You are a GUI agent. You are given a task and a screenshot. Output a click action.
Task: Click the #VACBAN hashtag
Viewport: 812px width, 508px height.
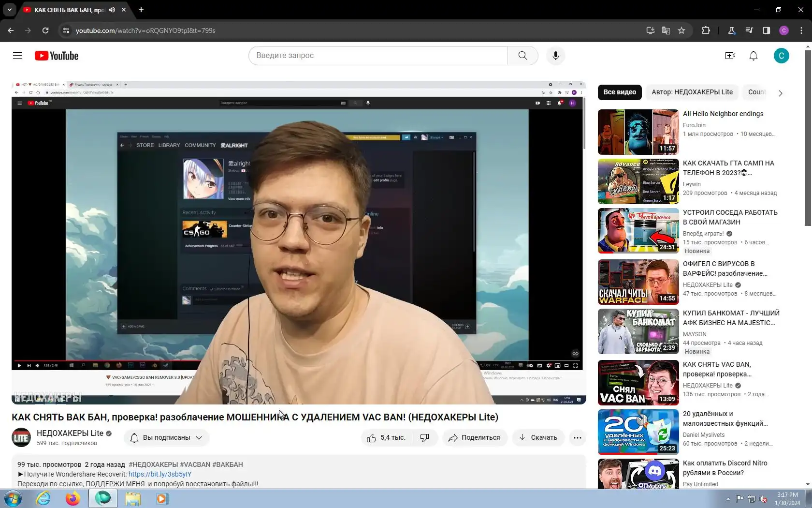195,464
